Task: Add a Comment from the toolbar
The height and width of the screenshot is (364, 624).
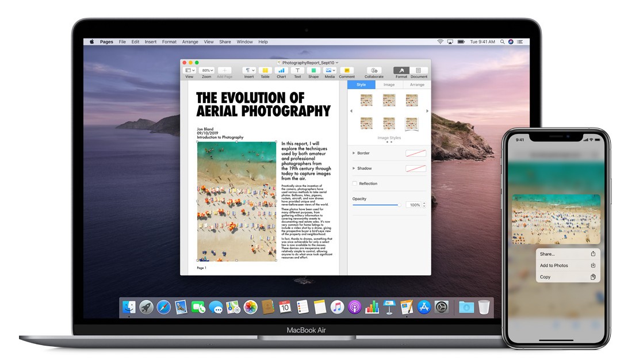Action: (x=347, y=70)
